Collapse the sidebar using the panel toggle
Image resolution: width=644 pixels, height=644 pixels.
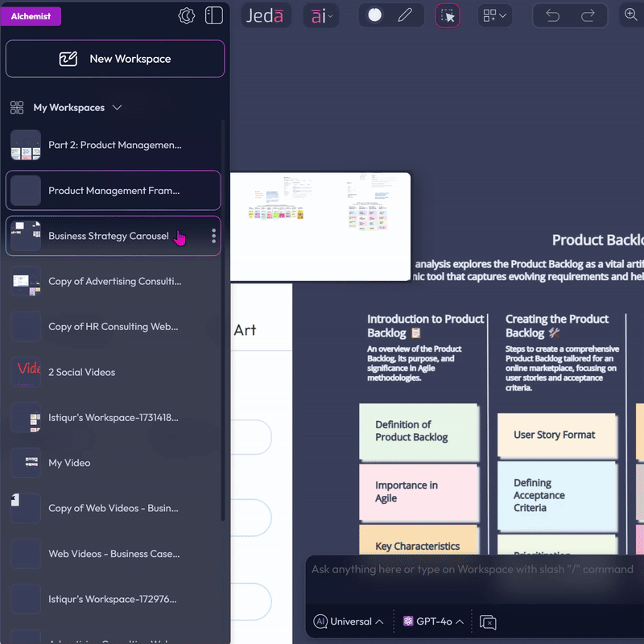(x=213, y=14)
